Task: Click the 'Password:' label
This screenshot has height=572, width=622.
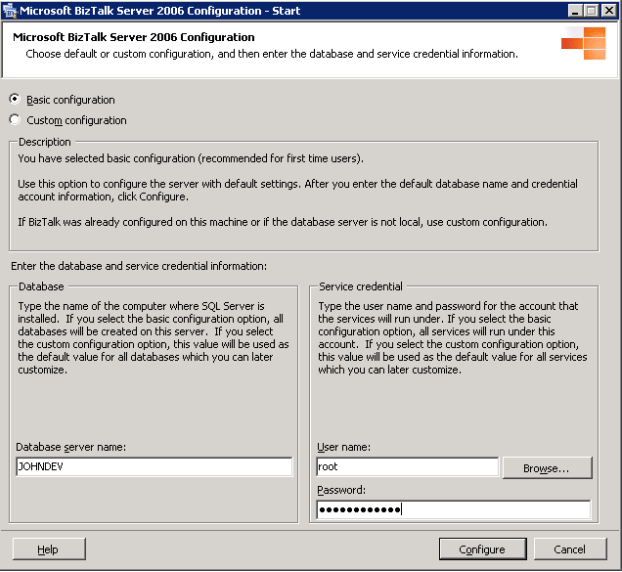Action: point(342,490)
